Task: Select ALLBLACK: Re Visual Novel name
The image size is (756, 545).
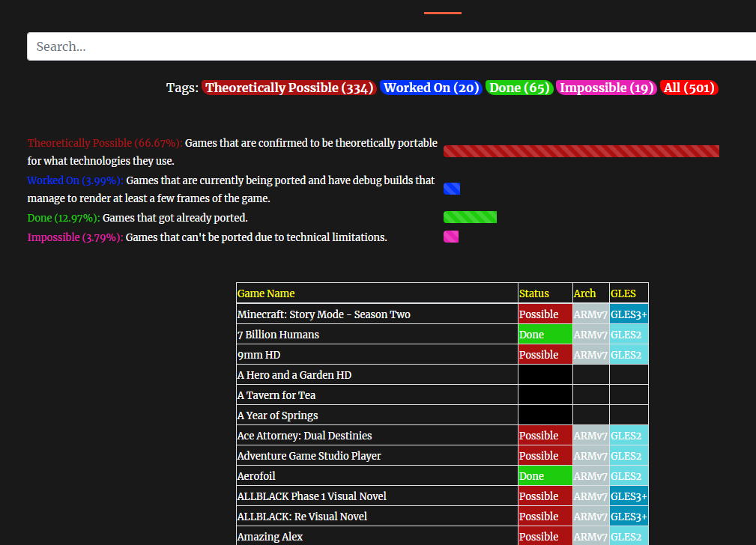Action: point(302,517)
